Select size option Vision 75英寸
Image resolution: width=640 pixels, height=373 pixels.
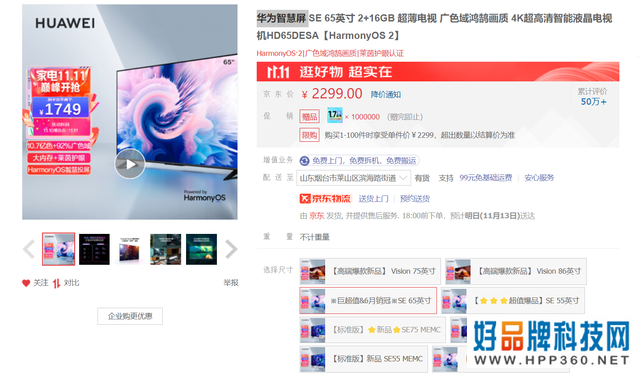[x=370, y=271]
